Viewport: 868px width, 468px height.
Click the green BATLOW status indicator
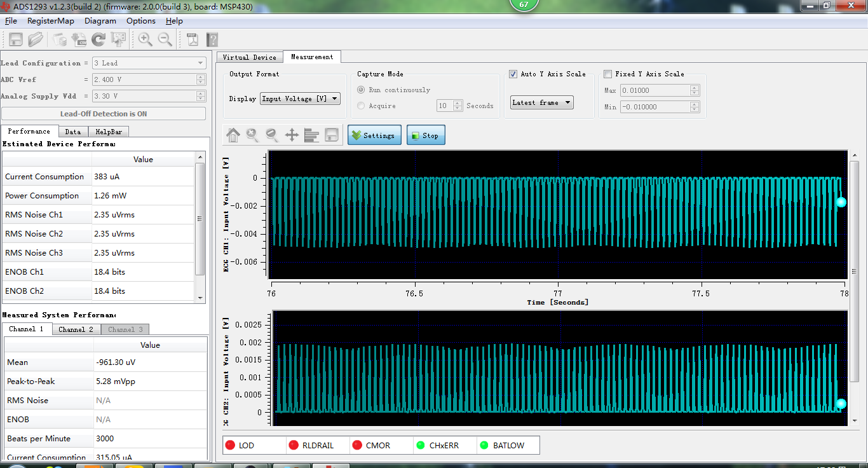click(484, 445)
